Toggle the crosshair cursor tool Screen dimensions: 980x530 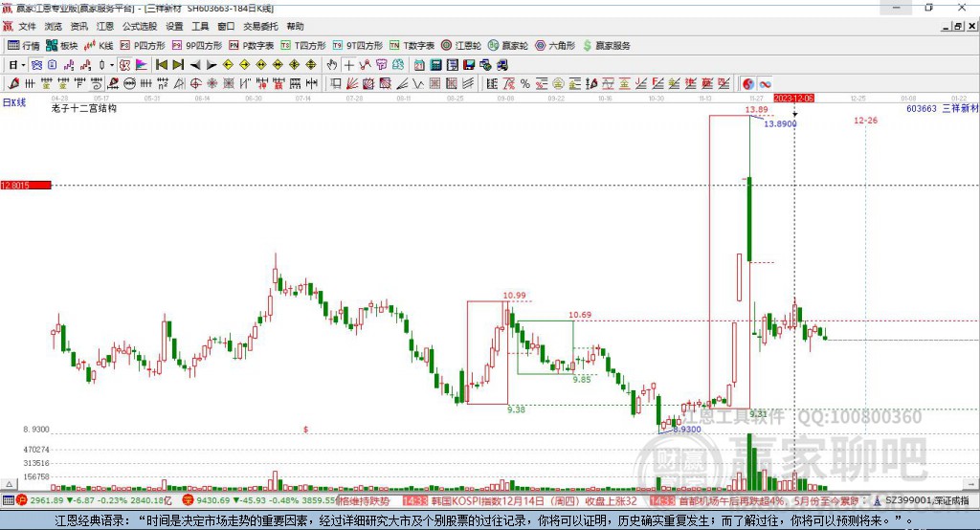348,65
